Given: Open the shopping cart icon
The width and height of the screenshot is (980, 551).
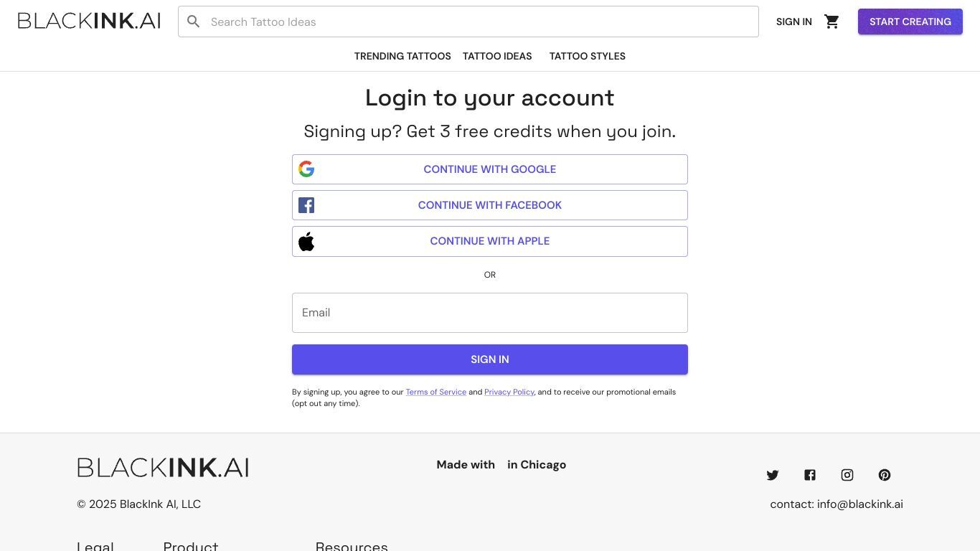Looking at the screenshot, I should (x=831, y=22).
